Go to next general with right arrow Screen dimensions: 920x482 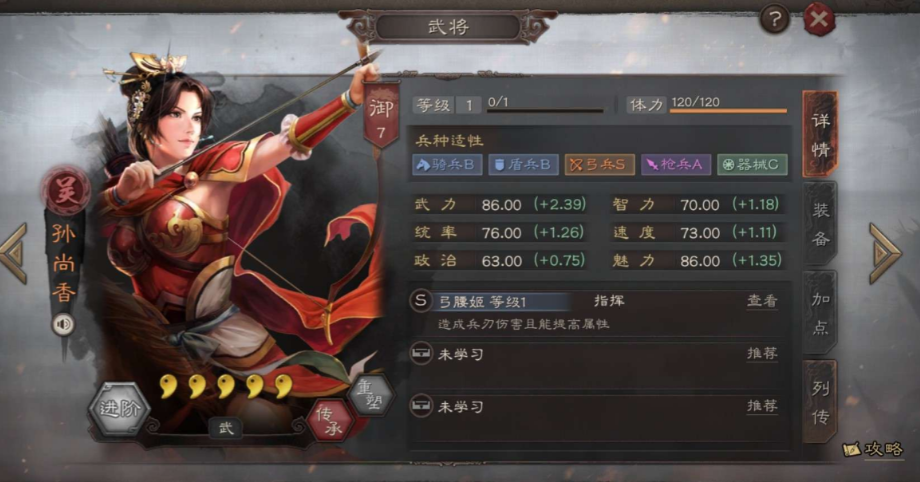(x=885, y=254)
